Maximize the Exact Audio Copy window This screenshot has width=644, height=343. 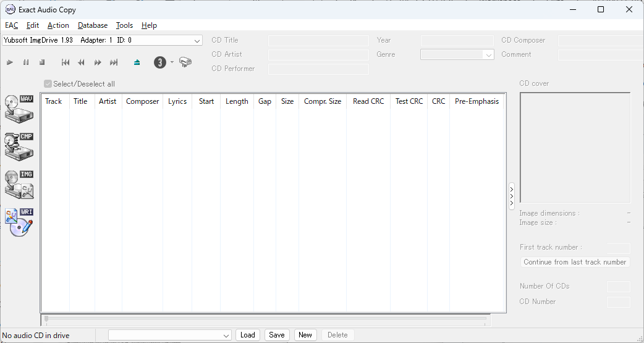tap(601, 9)
